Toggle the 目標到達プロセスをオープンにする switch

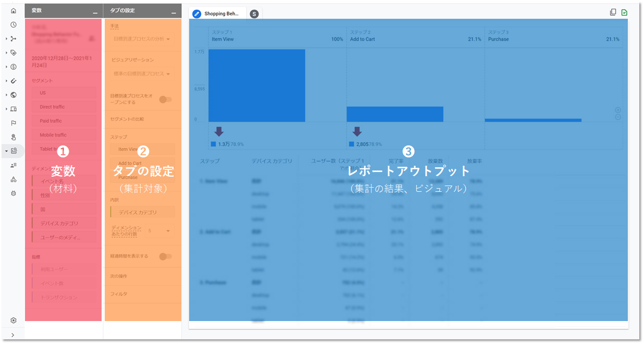pyautogui.click(x=165, y=99)
